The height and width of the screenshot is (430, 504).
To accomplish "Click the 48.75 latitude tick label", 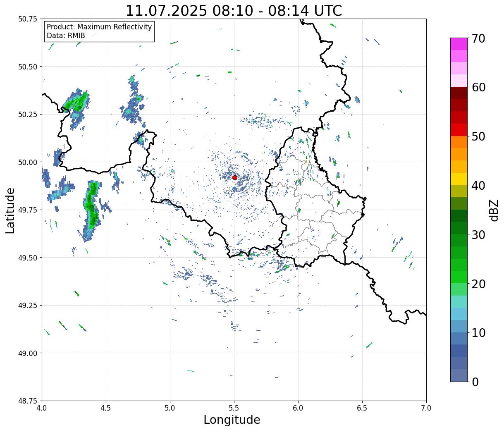I will (x=28, y=401).
